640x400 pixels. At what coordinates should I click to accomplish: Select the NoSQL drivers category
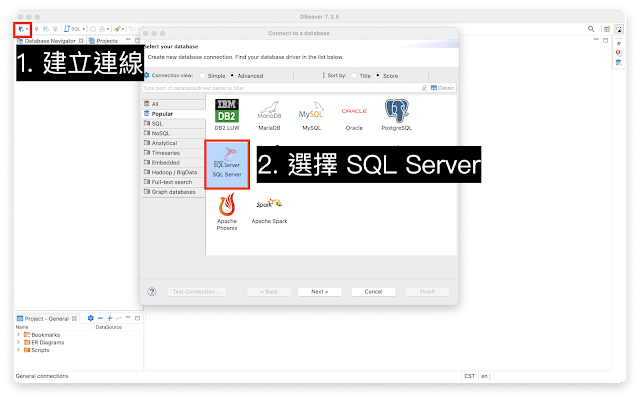(174, 133)
